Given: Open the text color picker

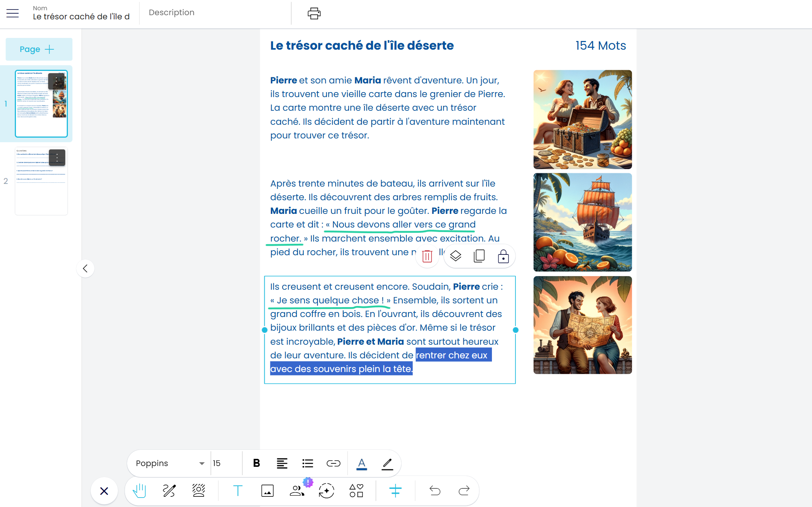Looking at the screenshot, I should coord(362,463).
